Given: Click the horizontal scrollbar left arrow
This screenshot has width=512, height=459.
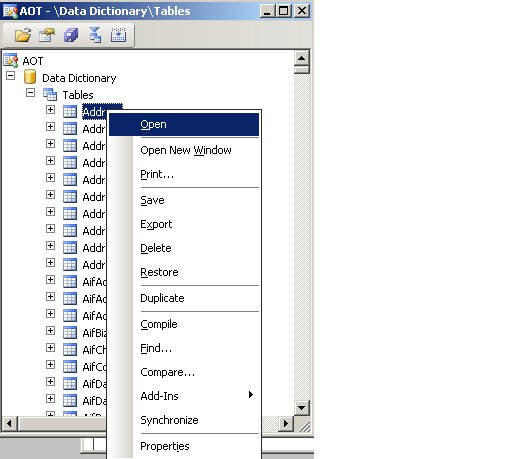Looking at the screenshot, I should [x=9, y=423].
